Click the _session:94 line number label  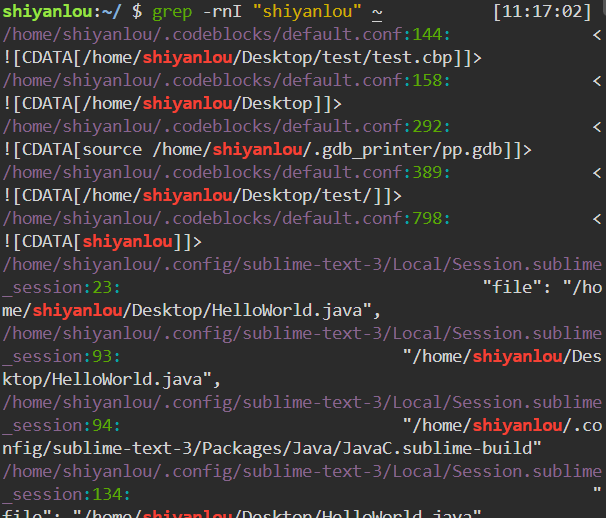[62, 426]
